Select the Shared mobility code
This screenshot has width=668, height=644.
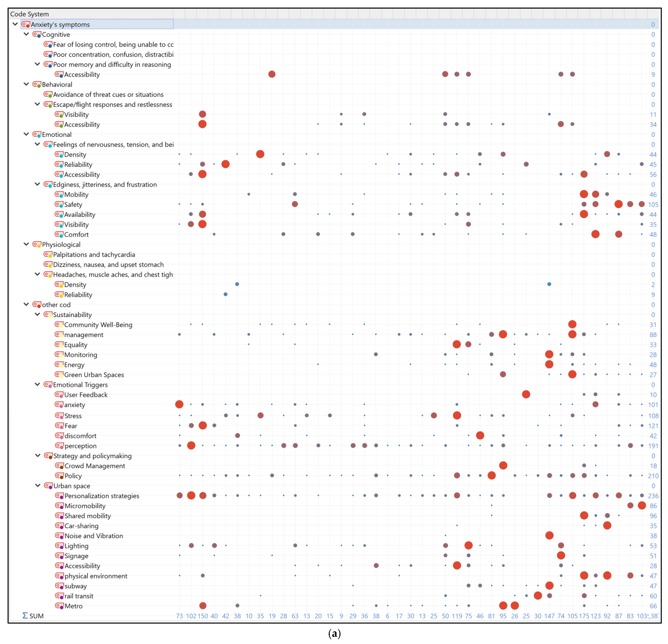88,516
